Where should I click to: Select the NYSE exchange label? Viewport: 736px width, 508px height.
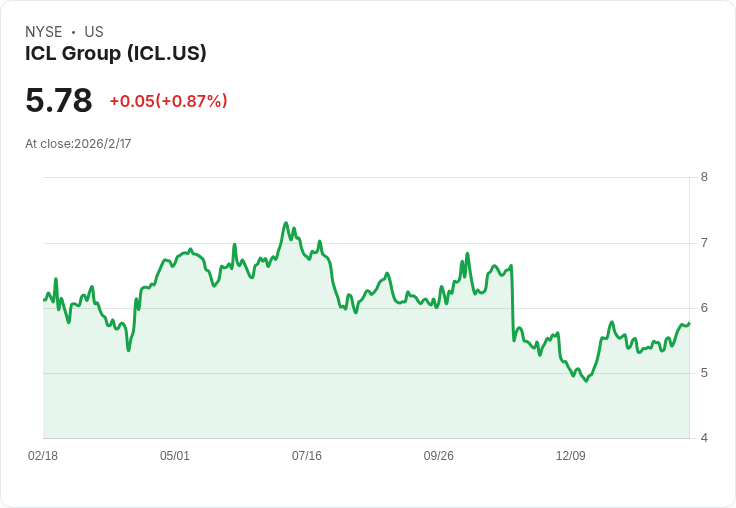point(43,32)
